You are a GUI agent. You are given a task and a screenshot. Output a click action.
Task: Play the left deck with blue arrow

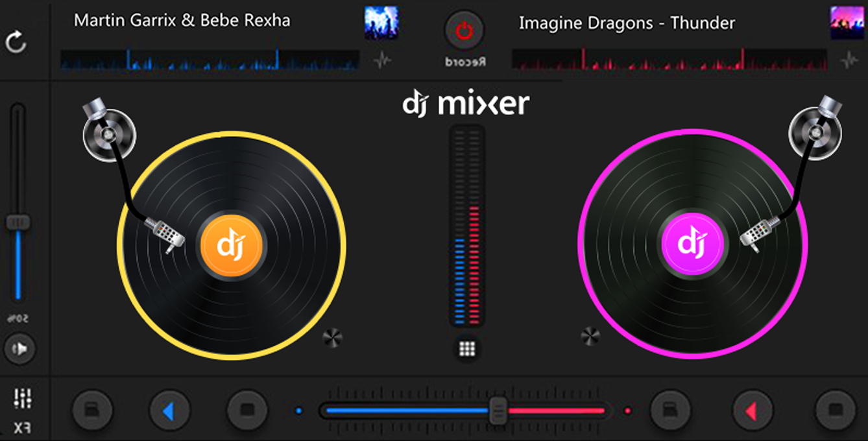pos(169,411)
